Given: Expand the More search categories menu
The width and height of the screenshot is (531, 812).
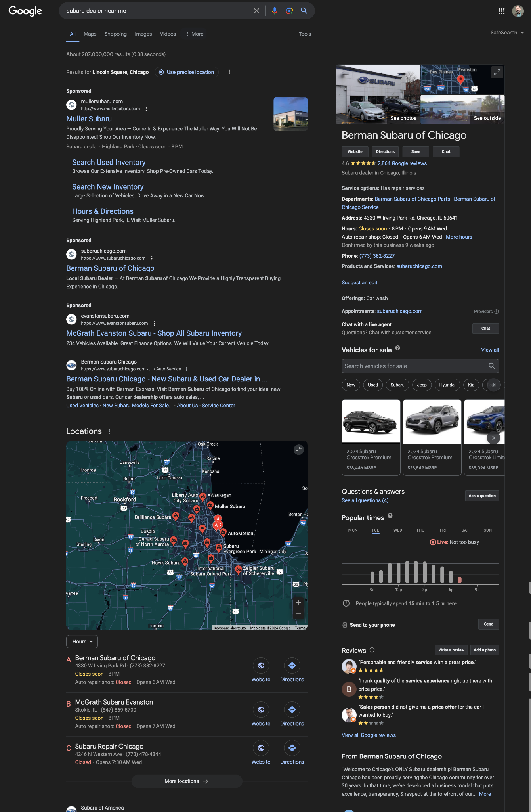Looking at the screenshot, I should tap(195, 34).
